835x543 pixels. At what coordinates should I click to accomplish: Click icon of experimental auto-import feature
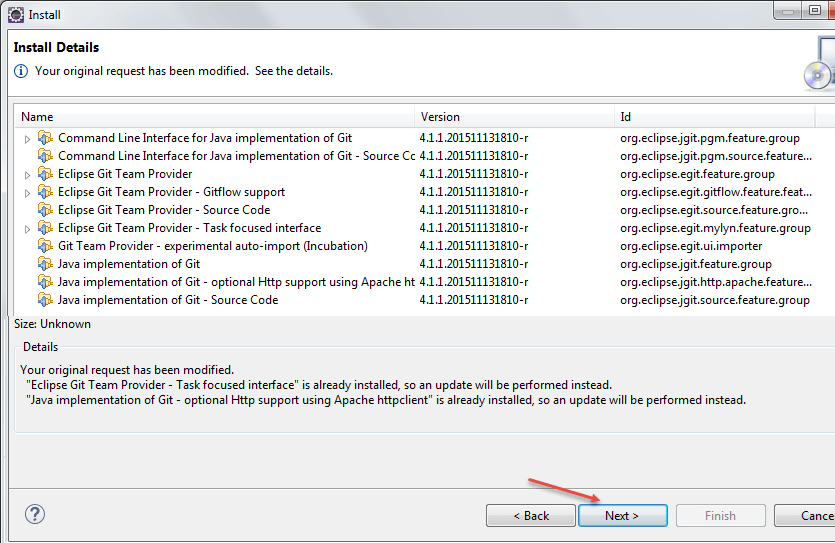45,246
